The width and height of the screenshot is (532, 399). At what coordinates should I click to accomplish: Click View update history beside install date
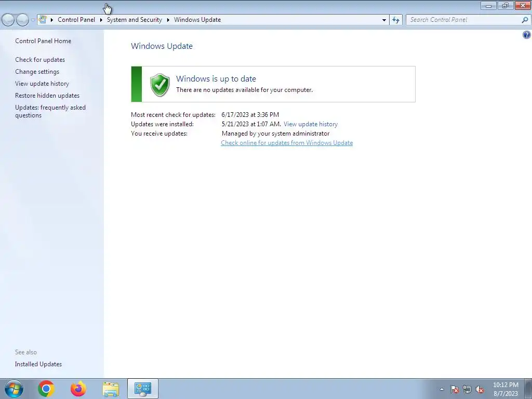point(311,124)
